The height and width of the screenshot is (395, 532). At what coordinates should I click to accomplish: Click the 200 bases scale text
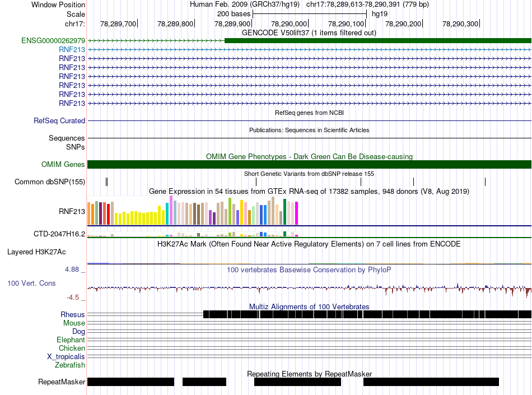[x=234, y=14]
